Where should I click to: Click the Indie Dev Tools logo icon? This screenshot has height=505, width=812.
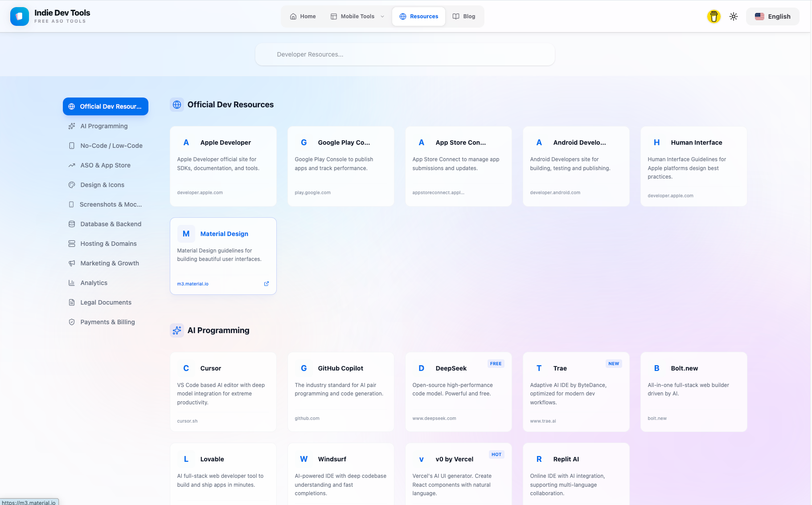pyautogui.click(x=19, y=16)
